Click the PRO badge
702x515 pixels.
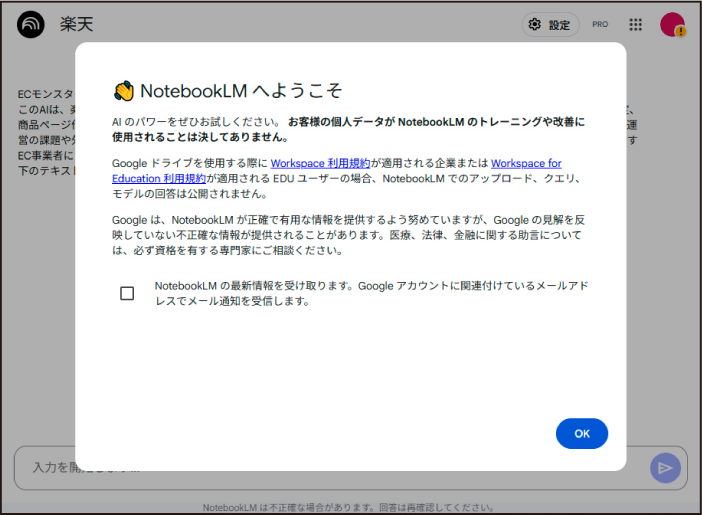(x=600, y=25)
